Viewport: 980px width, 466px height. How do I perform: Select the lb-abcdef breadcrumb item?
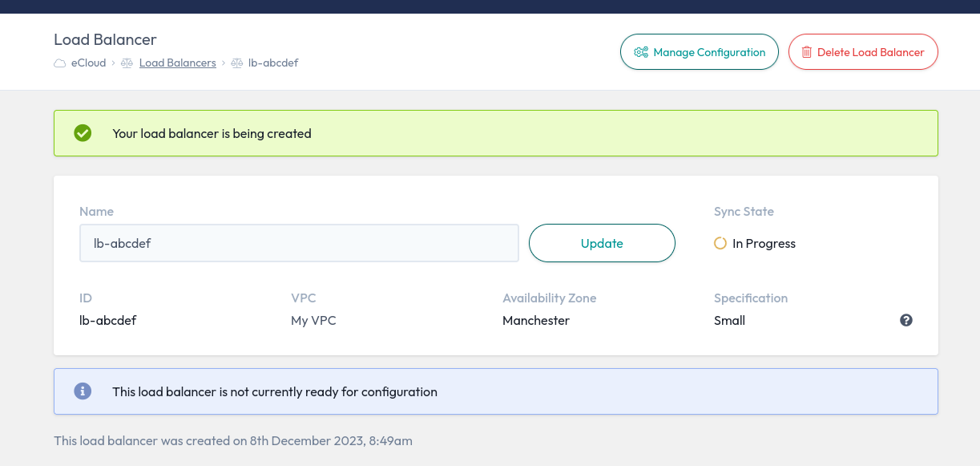tap(273, 63)
